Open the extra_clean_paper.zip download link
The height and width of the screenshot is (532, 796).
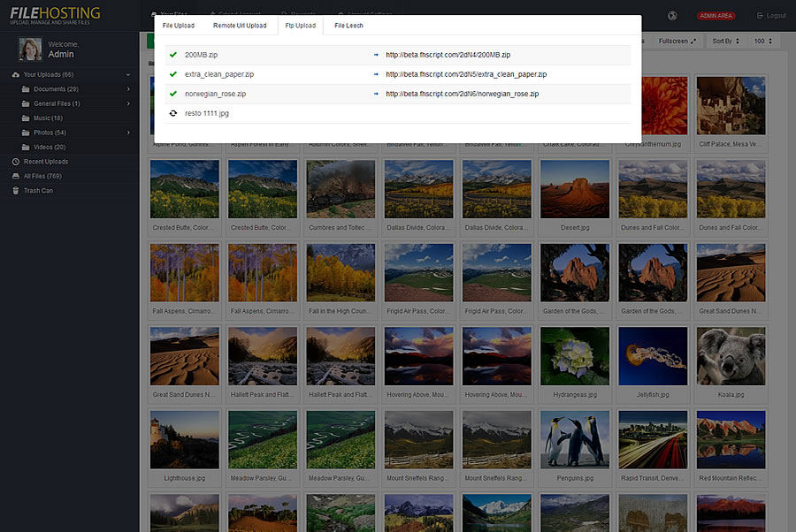pos(466,74)
